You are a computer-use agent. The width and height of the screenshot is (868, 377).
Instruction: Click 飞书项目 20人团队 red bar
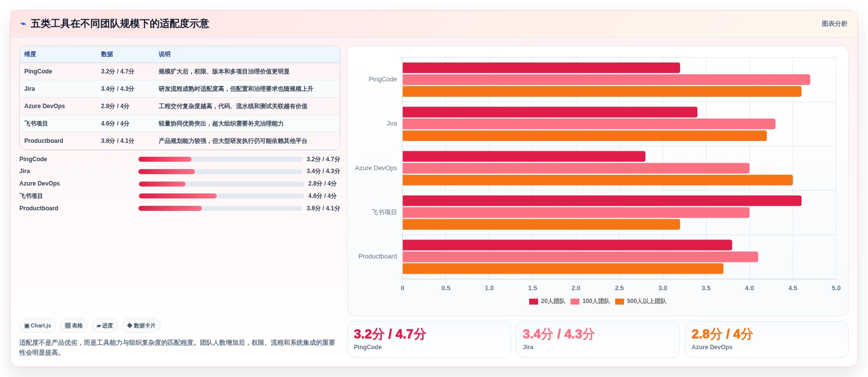tap(602, 201)
